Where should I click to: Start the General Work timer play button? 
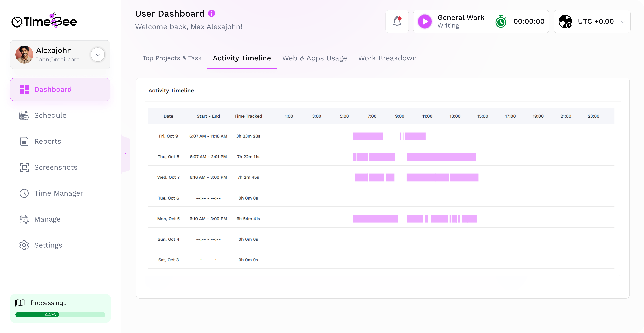[x=425, y=21]
